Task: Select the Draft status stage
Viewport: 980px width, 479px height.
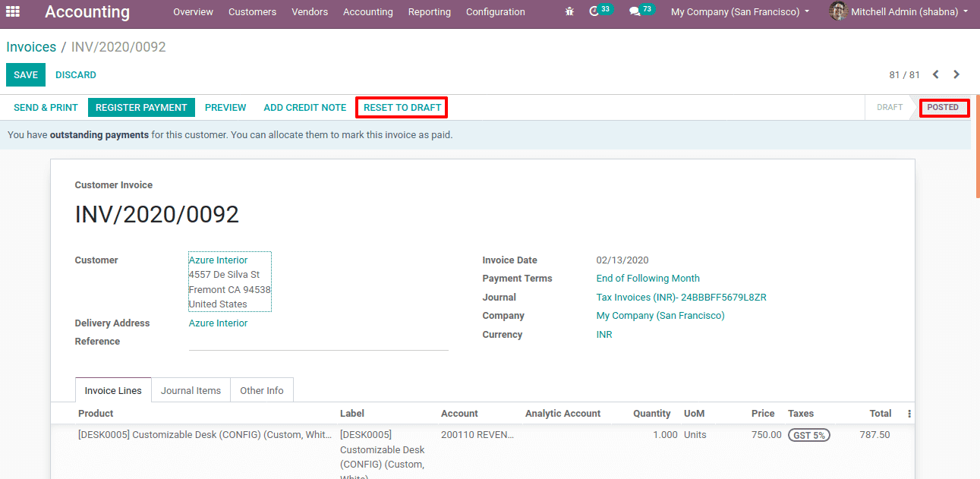Action: (x=890, y=108)
